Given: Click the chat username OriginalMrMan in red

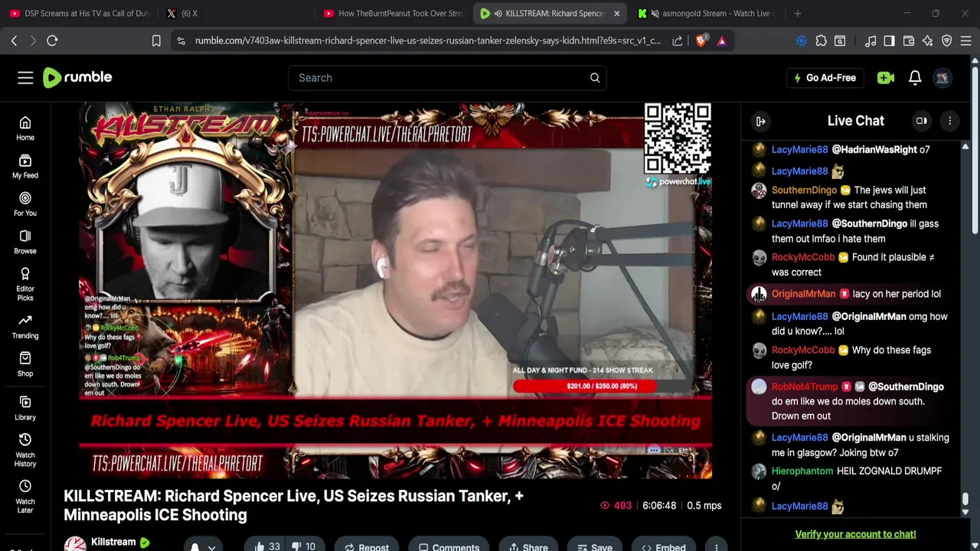Looking at the screenshot, I should pyautogui.click(x=803, y=294).
